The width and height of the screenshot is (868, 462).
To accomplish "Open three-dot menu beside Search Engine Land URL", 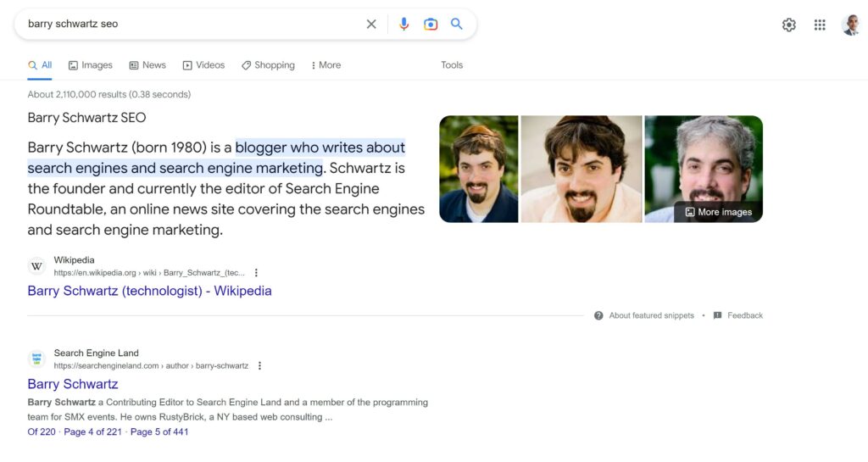I will coord(259,365).
